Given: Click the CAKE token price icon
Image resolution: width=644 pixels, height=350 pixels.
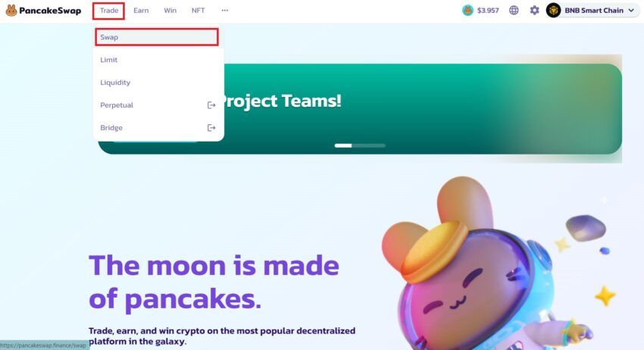Looking at the screenshot, I should point(467,11).
